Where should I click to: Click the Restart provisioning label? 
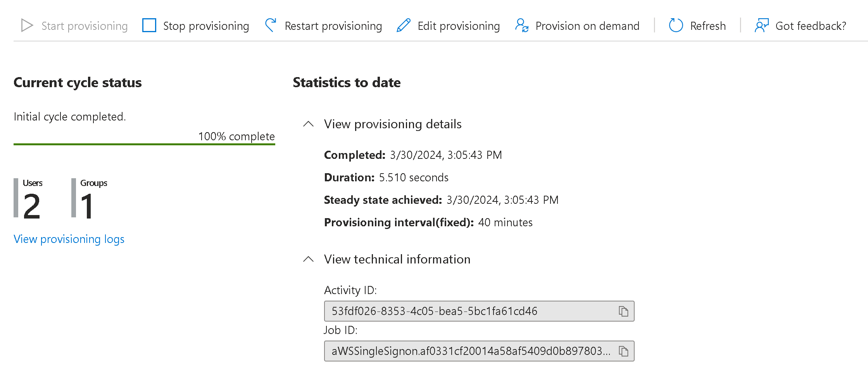[333, 26]
